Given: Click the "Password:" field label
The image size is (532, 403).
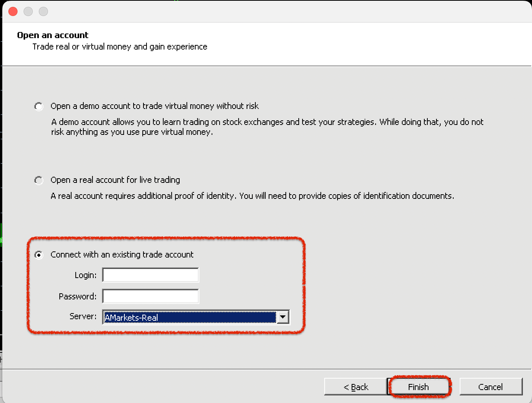Looking at the screenshot, I should (x=78, y=296).
